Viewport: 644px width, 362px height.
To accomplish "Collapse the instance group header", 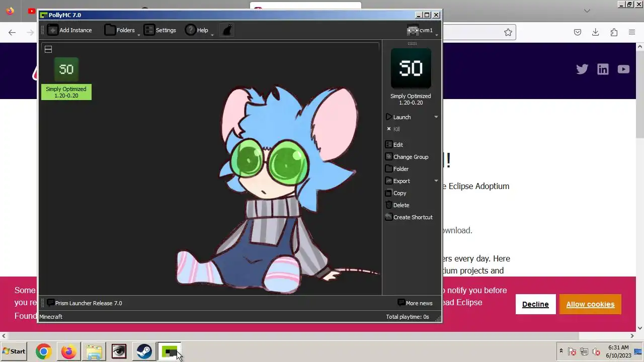I will tap(48, 49).
